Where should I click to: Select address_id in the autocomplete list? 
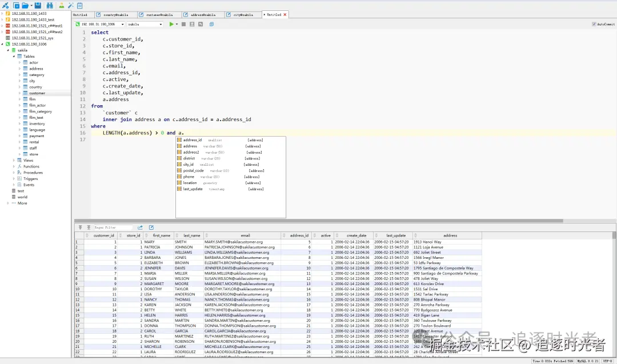231,140
